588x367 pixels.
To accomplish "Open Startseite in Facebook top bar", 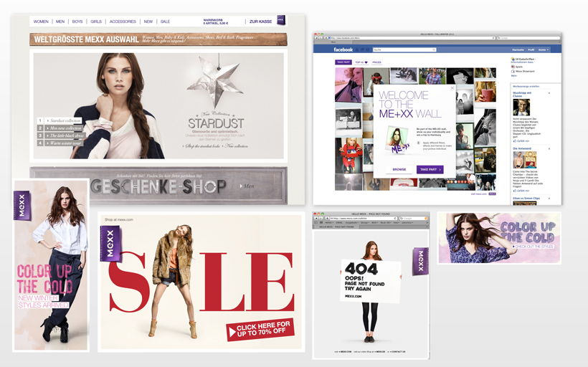I will coord(518,50).
